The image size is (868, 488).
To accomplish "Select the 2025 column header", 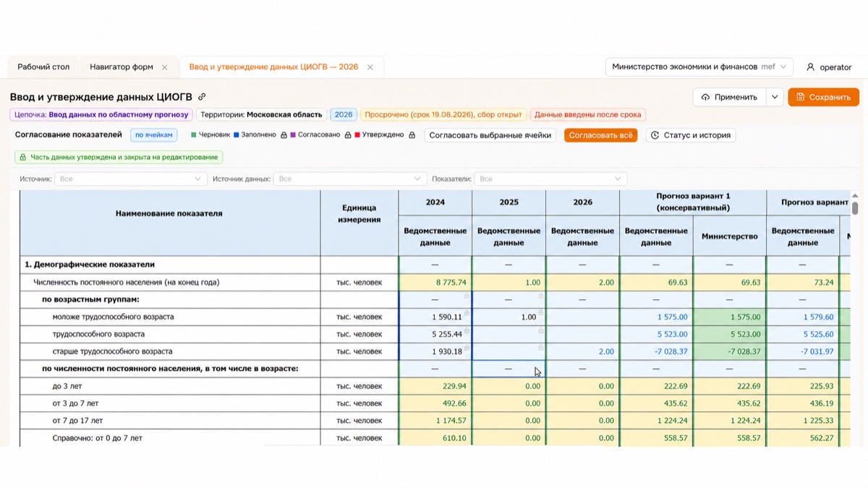I will (x=509, y=202).
